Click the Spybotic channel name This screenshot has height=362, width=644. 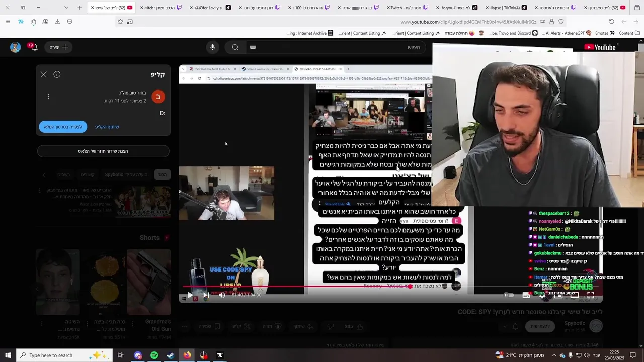coord(575,323)
